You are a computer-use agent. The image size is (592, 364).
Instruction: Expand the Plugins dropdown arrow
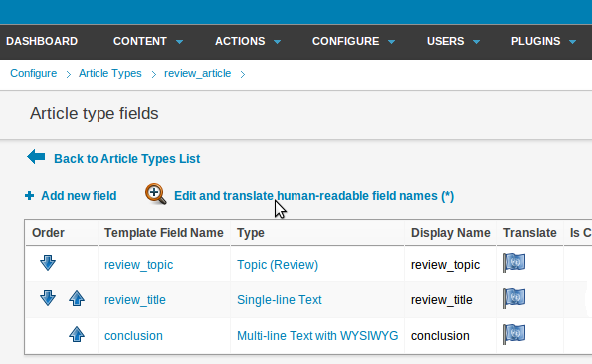point(573,42)
